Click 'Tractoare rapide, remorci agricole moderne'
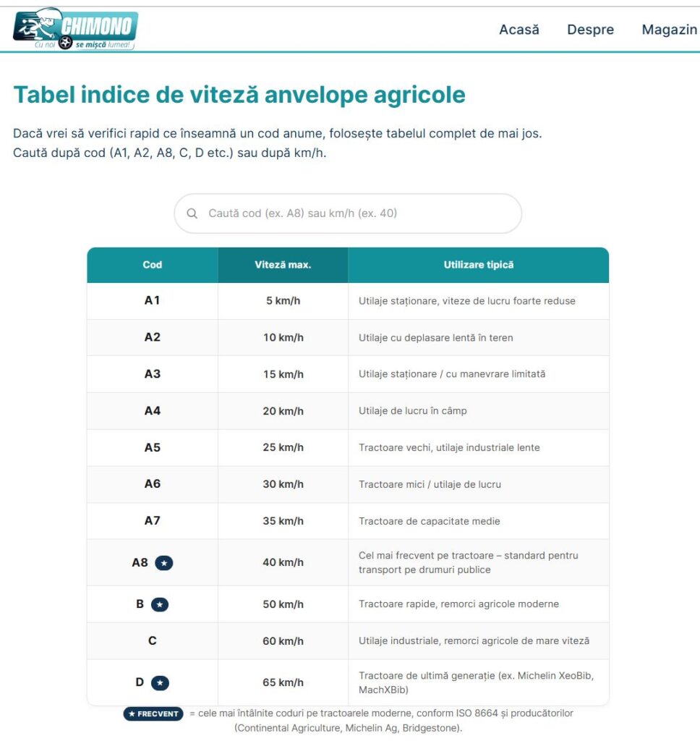 [458, 604]
